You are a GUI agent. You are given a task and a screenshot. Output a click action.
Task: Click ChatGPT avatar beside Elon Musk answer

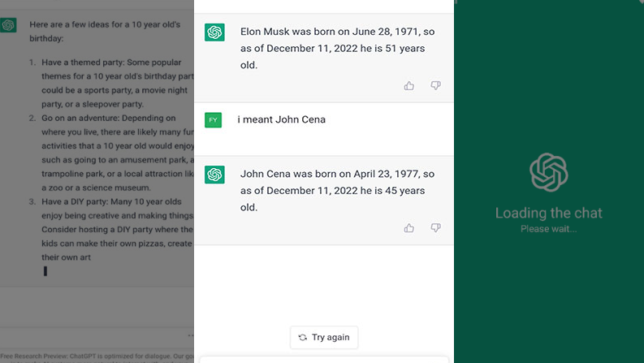pos(214,32)
